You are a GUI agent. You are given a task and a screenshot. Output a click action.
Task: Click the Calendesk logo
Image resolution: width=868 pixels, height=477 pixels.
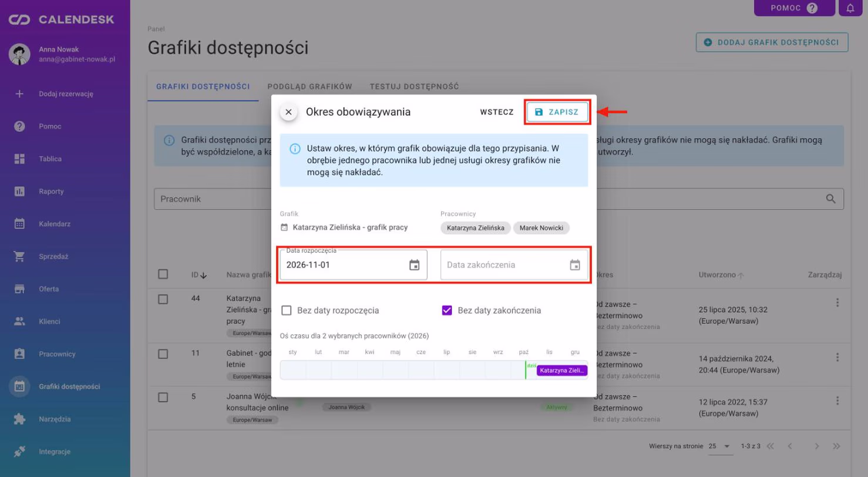(61, 20)
